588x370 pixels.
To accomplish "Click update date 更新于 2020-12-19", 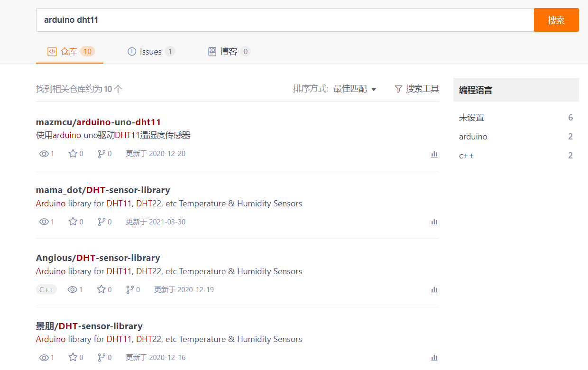I will click(184, 289).
